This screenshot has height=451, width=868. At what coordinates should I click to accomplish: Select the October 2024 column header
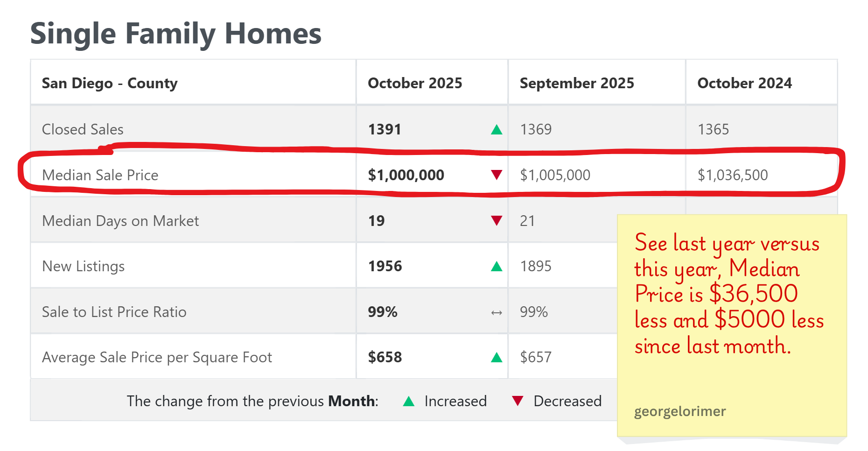point(744,83)
